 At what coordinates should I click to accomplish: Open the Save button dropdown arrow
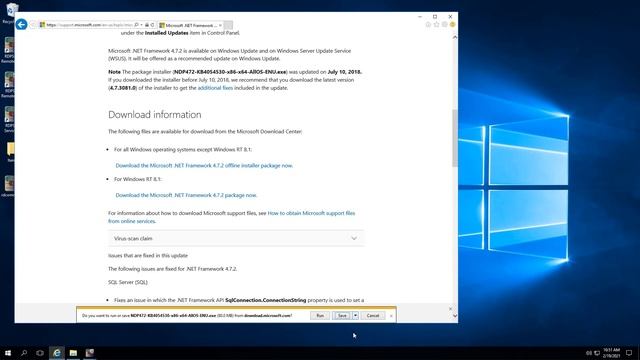click(356, 316)
